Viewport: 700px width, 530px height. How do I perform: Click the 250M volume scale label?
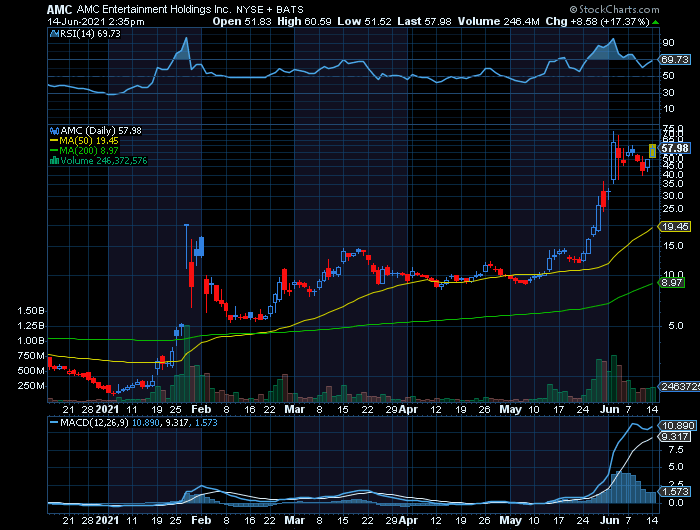[x=31, y=385]
